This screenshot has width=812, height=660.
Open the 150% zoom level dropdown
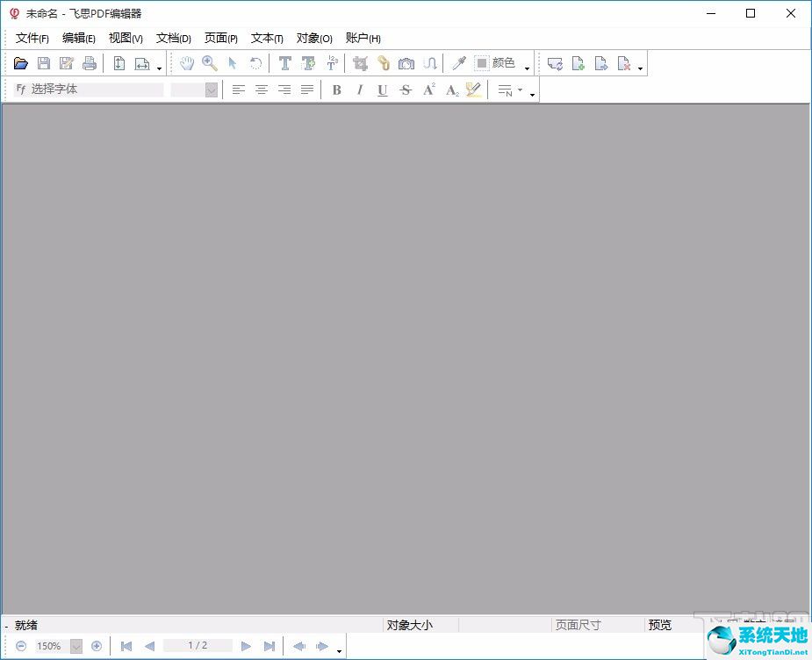click(75, 646)
